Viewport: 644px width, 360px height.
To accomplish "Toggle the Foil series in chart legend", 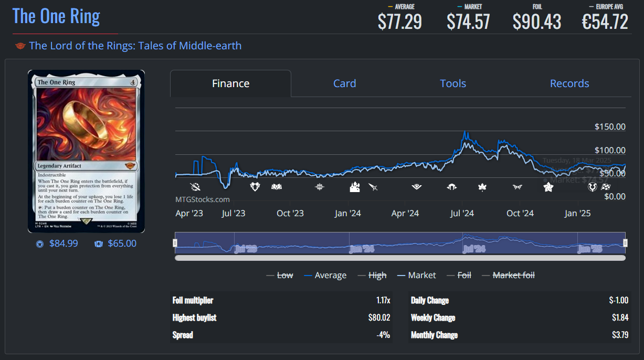I will pos(459,275).
